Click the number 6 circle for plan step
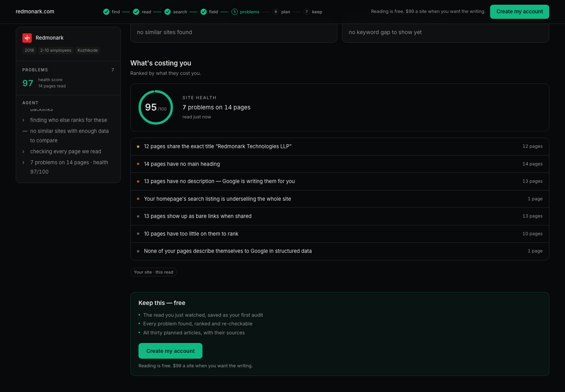 (276, 12)
